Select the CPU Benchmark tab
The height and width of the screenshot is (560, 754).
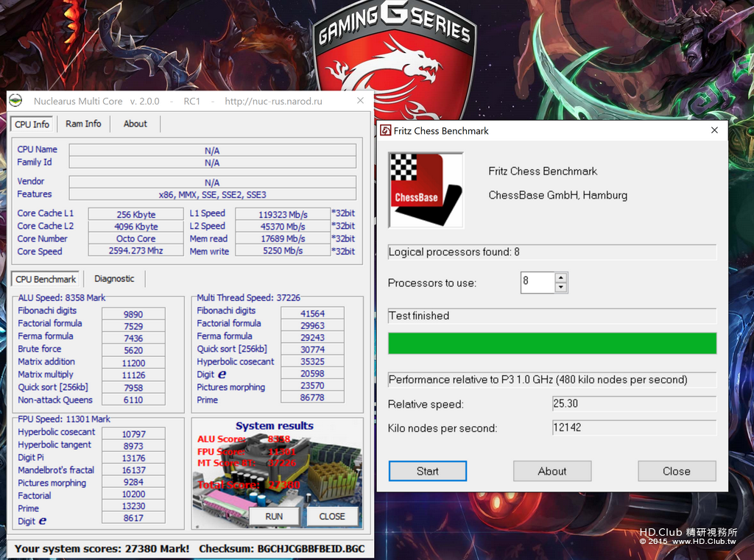pyautogui.click(x=46, y=279)
